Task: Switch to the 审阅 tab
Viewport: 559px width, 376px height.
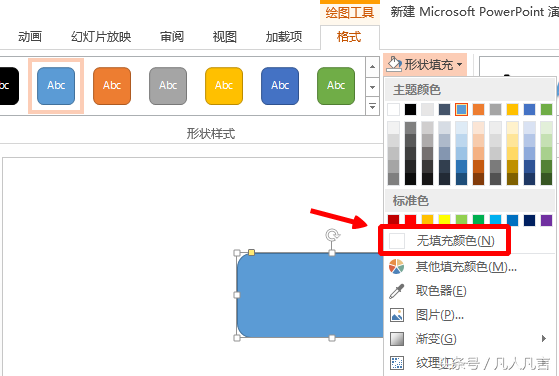Action: [172, 37]
